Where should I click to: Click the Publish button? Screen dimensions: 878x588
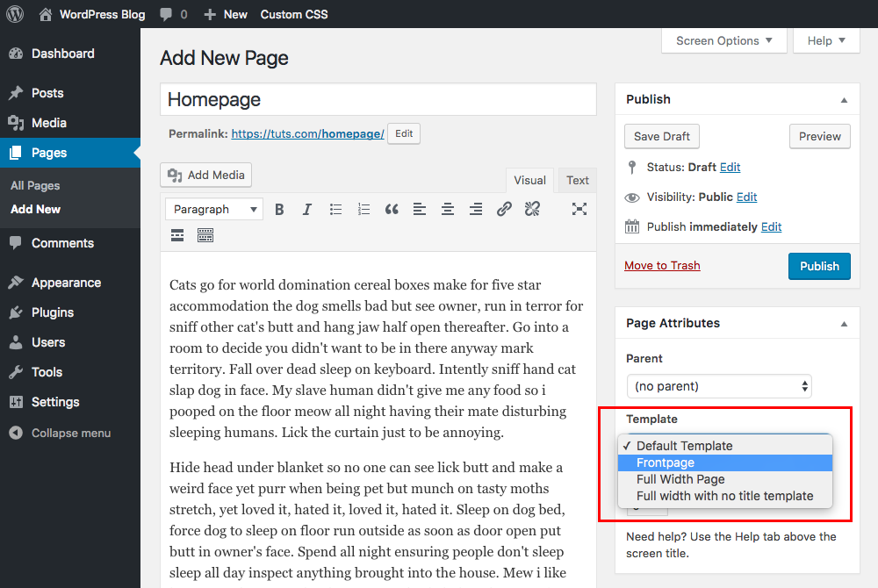[819, 266]
